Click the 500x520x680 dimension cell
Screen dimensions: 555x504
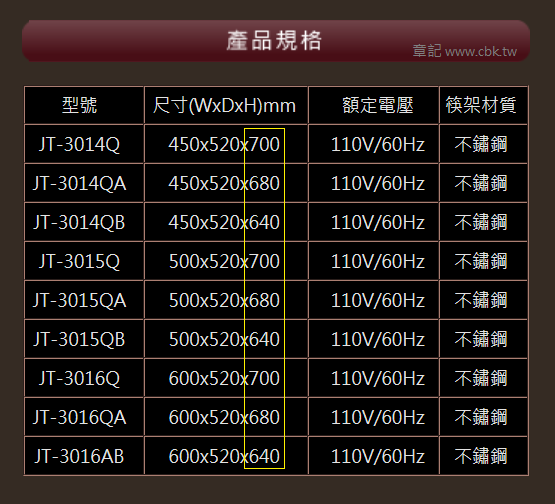(226, 300)
